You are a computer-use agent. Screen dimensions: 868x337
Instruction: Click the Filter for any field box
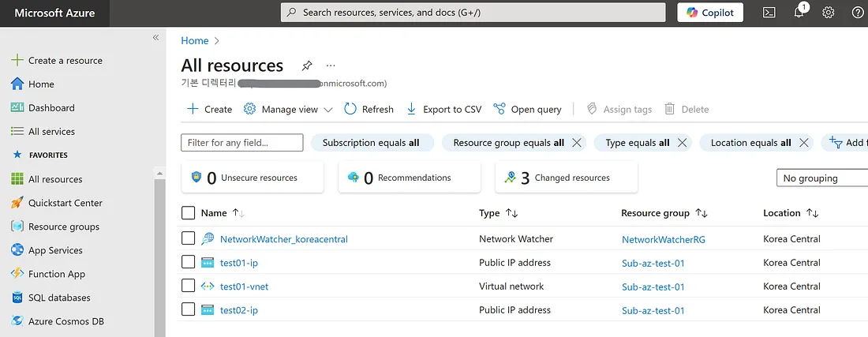point(242,143)
